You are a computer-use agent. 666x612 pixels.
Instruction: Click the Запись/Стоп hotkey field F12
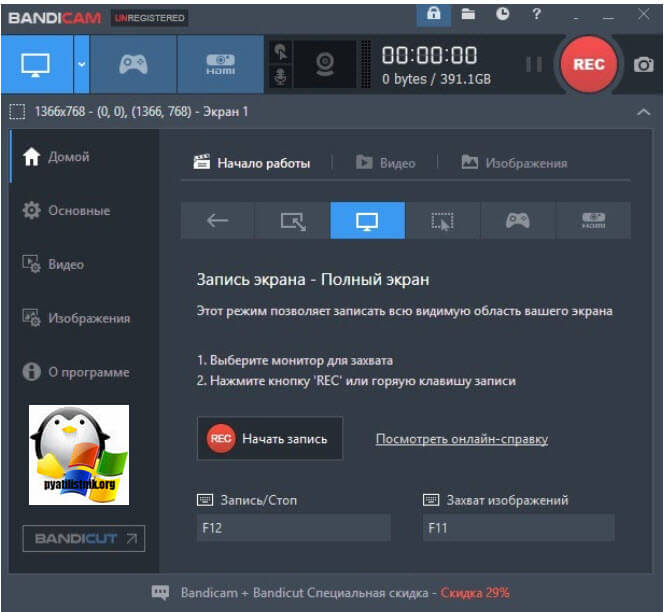click(x=293, y=528)
